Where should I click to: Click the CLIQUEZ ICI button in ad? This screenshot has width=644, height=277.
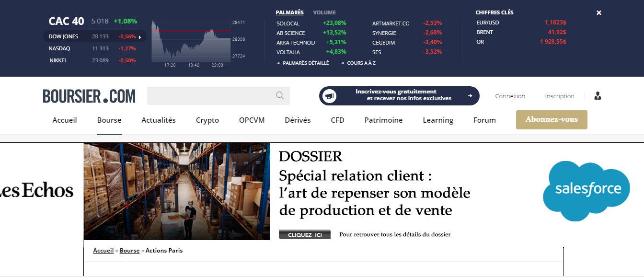click(x=305, y=235)
